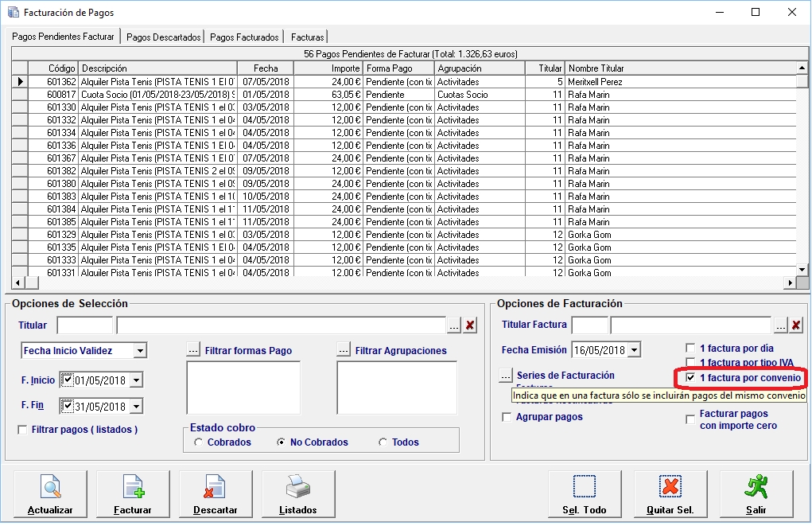Image resolution: width=812 pixels, height=526 pixels.
Task: Toggle F. Inicio date checkbox
Action: [x=68, y=380]
